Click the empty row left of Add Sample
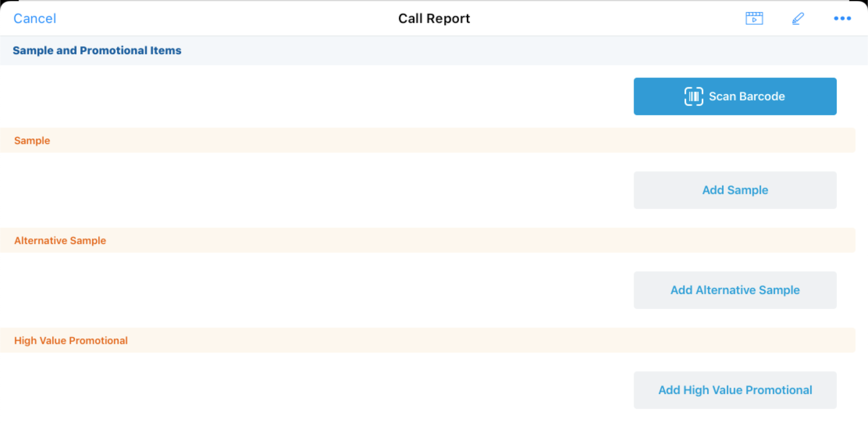This screenshot has height=424, width=868. [x=310, y=190]
